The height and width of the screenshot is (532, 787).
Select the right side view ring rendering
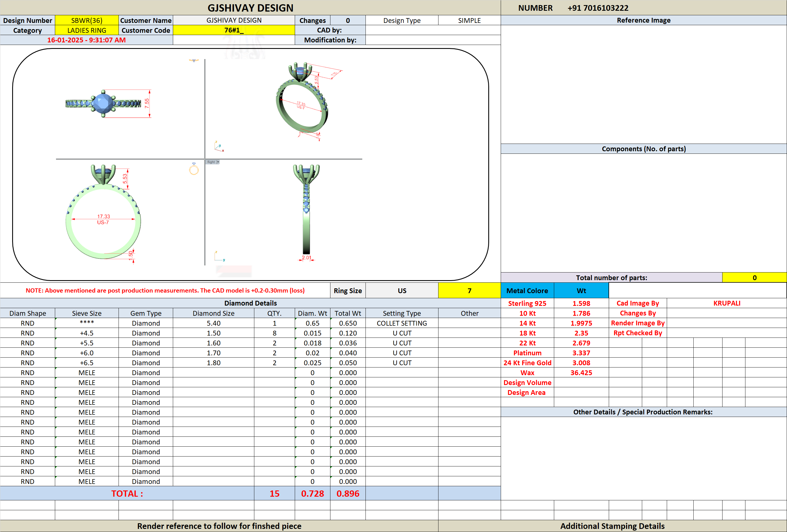[306, 209]
